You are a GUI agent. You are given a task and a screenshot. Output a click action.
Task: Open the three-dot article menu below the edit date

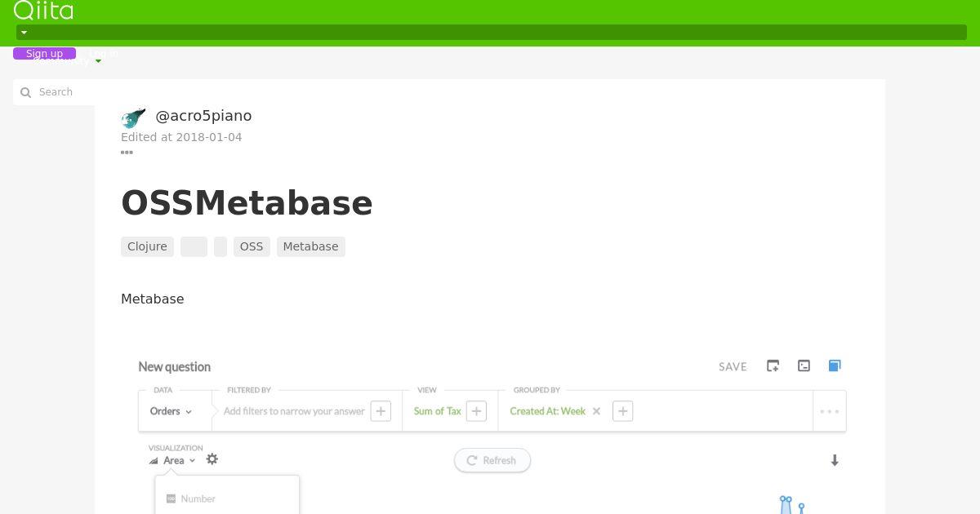click(x=127, y=152)
